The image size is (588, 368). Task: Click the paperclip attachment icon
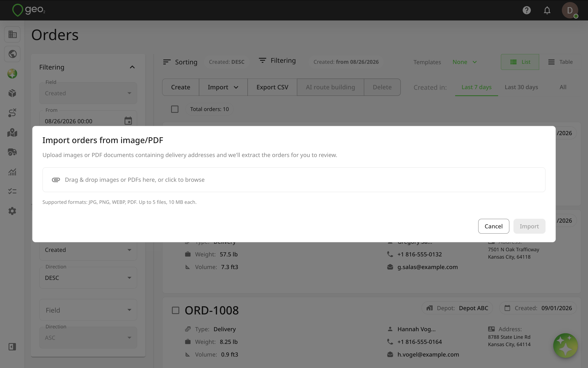coord(56,180)
